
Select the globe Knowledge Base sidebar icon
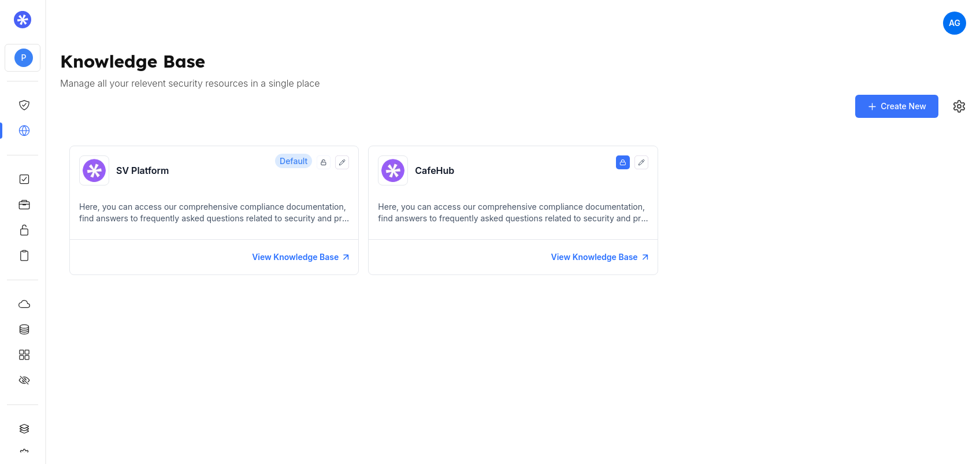pos(24,131)
